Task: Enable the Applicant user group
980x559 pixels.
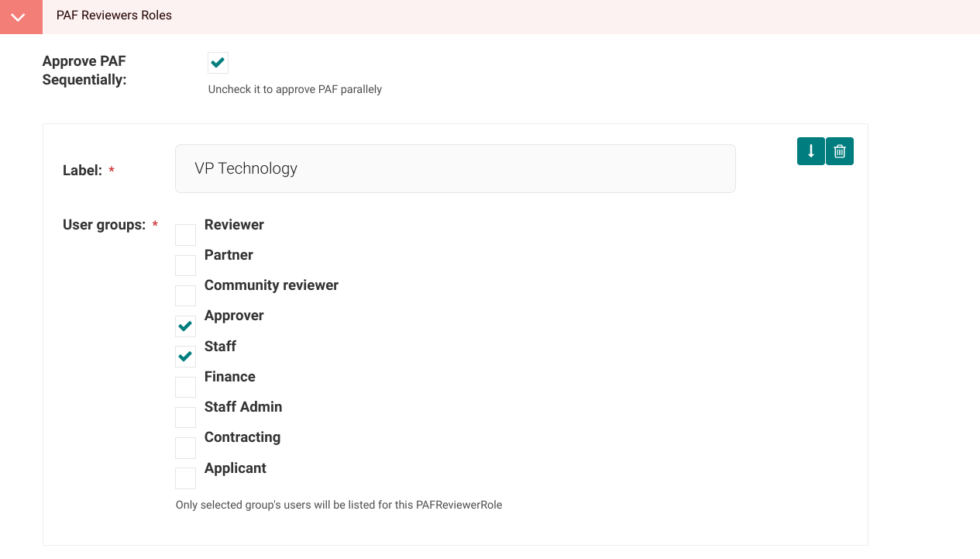Action: [x=185, y=478]
